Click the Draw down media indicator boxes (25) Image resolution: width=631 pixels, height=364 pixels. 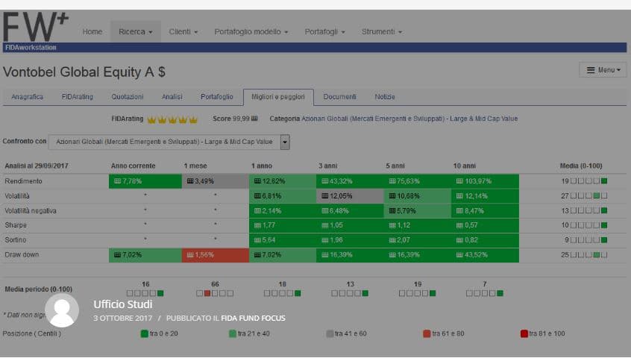pyautogui.click(x=588, y=255)
